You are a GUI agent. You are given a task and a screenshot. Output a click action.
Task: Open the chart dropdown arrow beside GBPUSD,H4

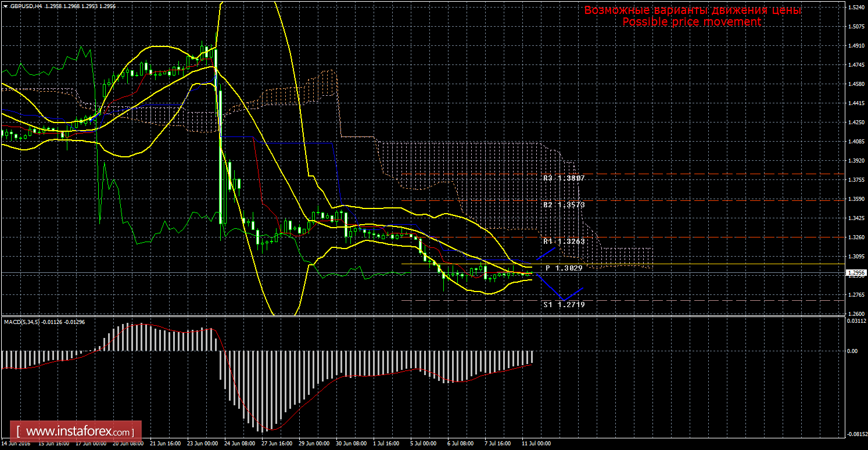tap(5, 5)
